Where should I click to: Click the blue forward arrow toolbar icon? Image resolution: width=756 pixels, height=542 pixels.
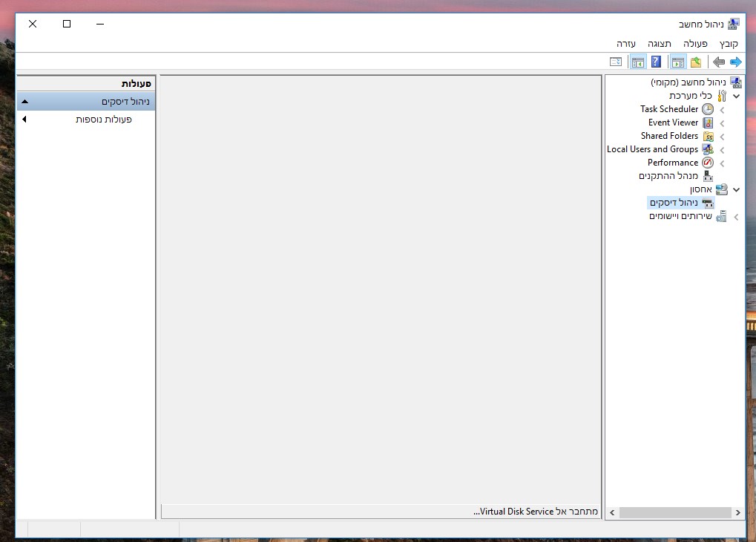(736, 62)
